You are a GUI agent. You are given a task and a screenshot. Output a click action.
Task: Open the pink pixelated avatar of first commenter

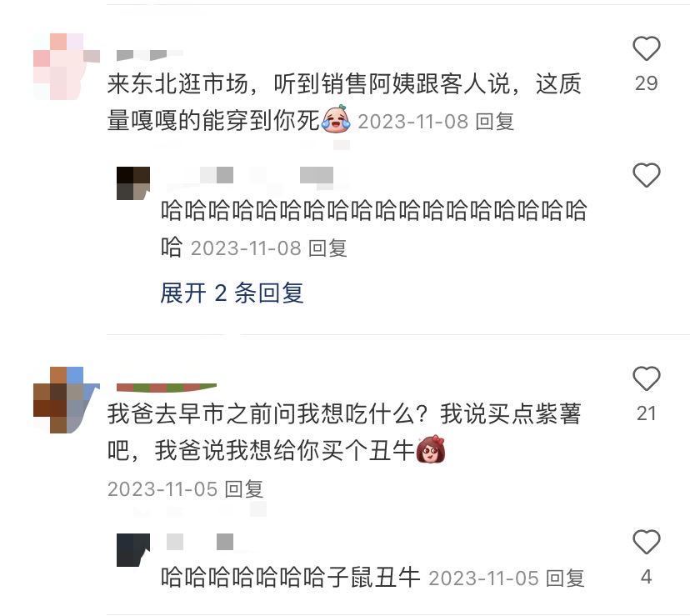[x=67, y=67]
